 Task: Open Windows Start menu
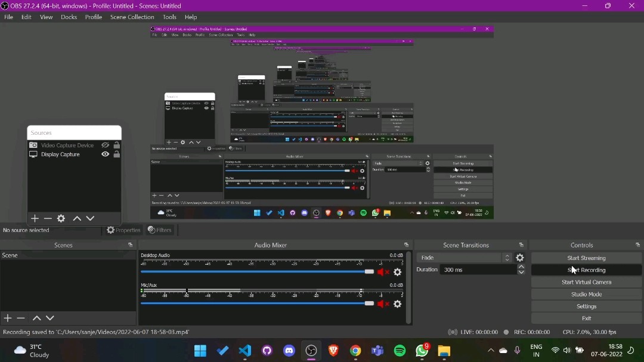pos(200,351)
